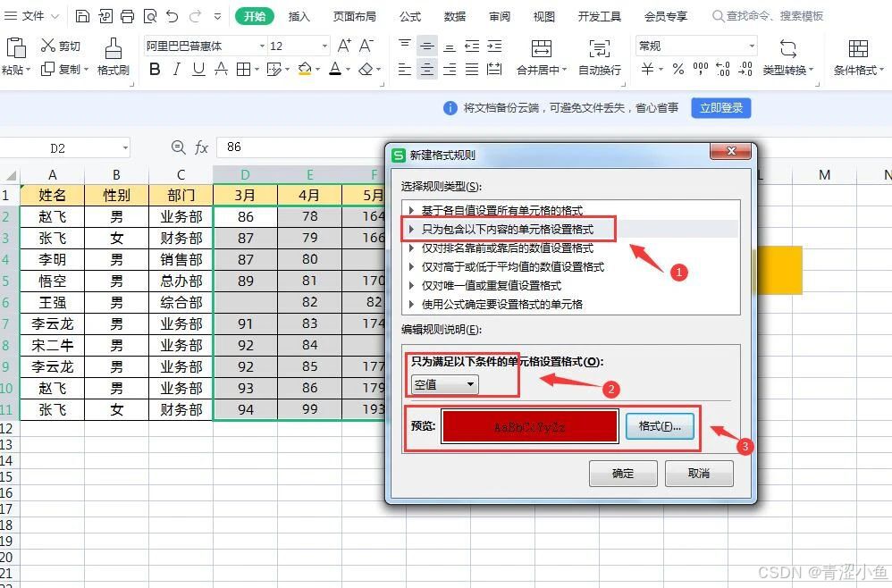Image resolution: width=892 pixels, height=588 pixels.
Task: Switch to the 数据 ribbon tab
Action: [x=455, y=16]
